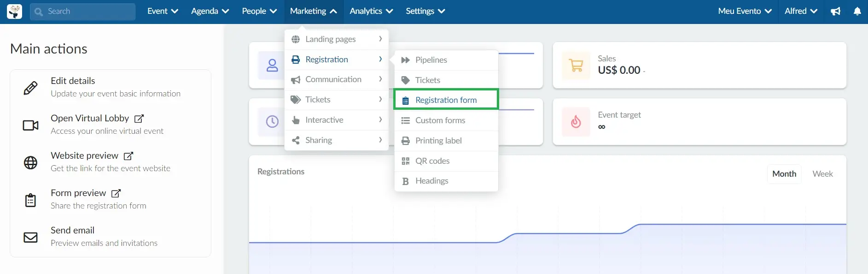Expand the Meu Evento dropdown

745,11
